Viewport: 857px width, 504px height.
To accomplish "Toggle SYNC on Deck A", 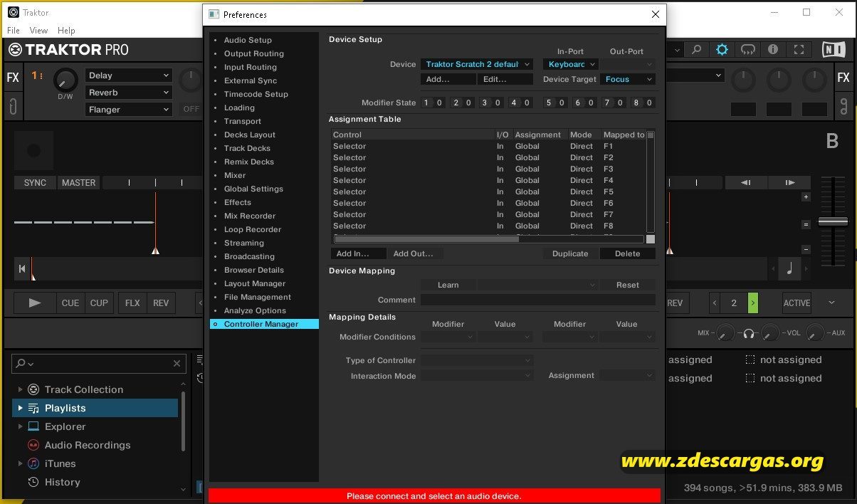I will 35,183.
